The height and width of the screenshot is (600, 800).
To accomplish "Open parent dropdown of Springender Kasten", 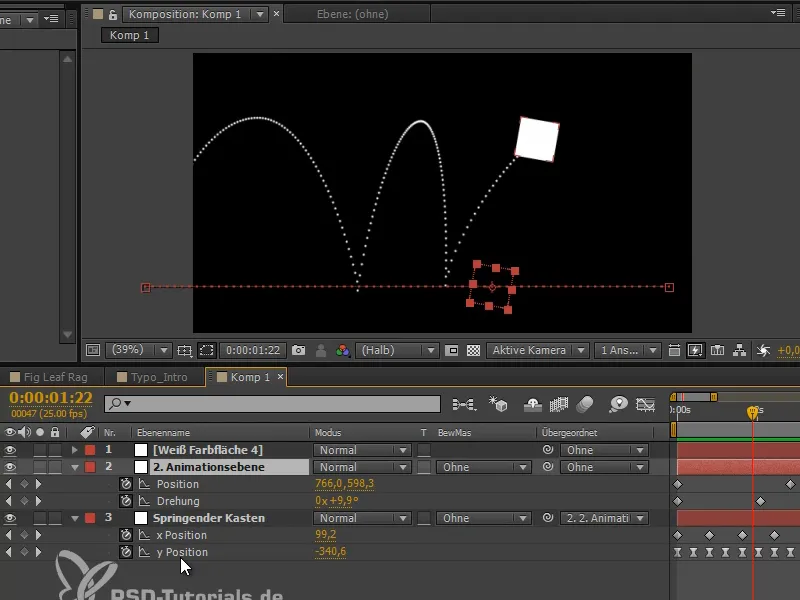I will pyautogui.click(x=605, y=518).
